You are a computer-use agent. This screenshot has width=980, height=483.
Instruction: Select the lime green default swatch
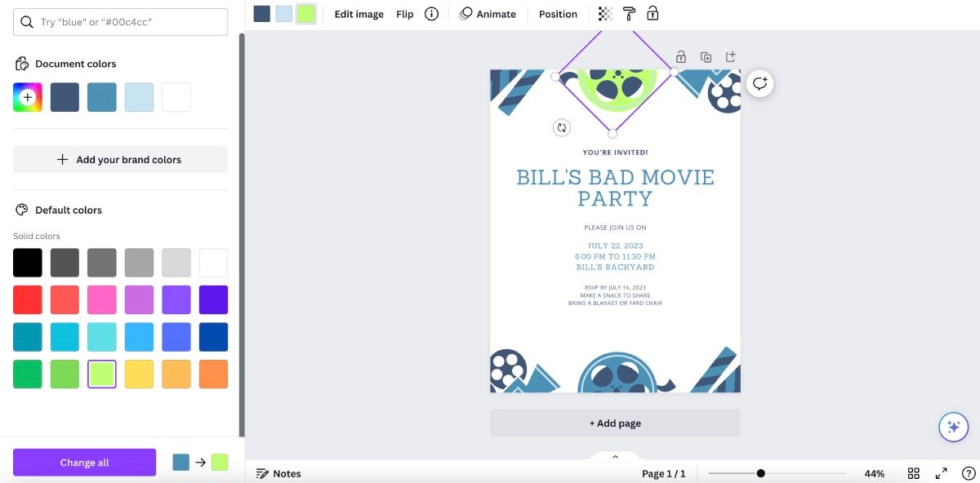[102, 374]
